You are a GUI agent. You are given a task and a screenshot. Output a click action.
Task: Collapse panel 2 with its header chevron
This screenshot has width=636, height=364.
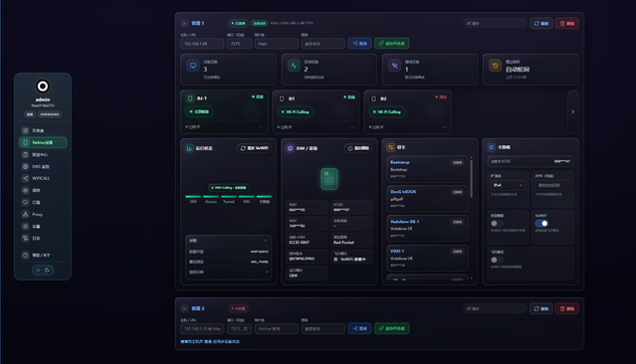pyautogui.click(x=184, y=309)
